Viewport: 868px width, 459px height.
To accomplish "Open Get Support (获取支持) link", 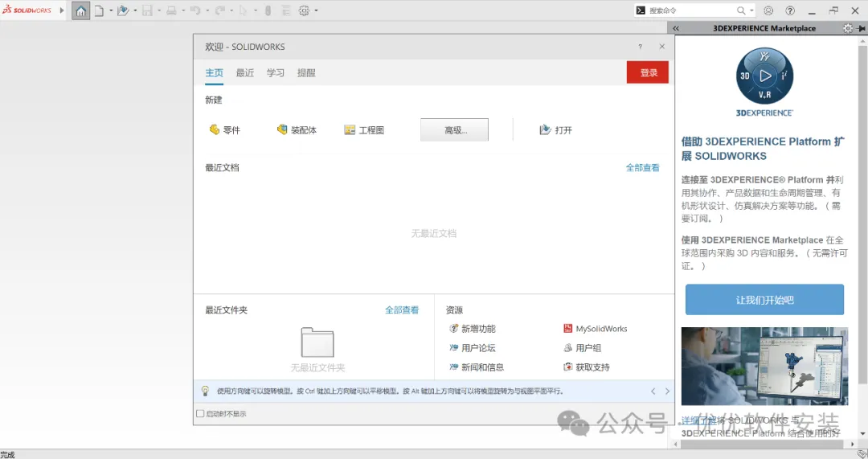I will [x=586, y=367].
